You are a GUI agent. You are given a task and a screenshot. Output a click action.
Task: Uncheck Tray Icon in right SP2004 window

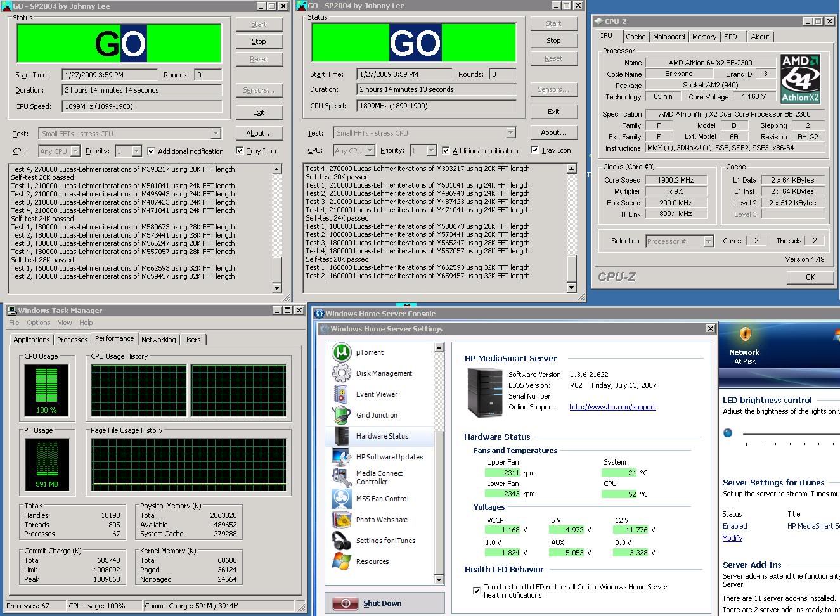pos(534,150)
